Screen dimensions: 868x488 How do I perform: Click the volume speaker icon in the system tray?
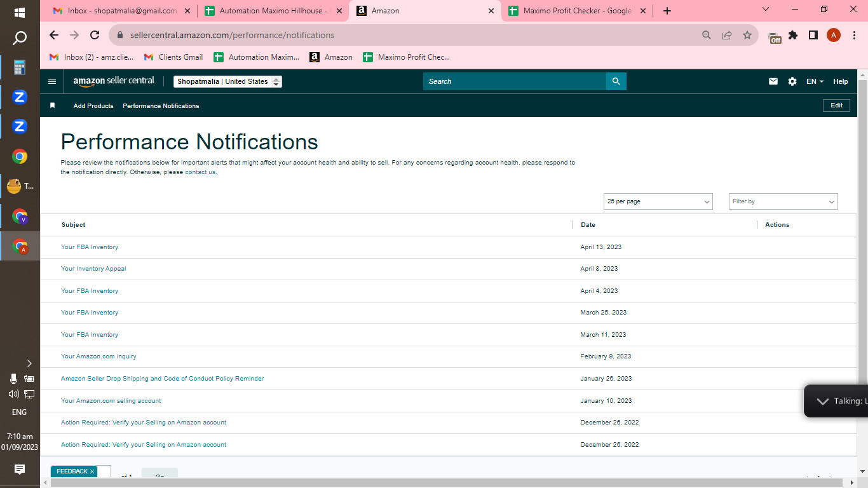[x=13, y=394]
